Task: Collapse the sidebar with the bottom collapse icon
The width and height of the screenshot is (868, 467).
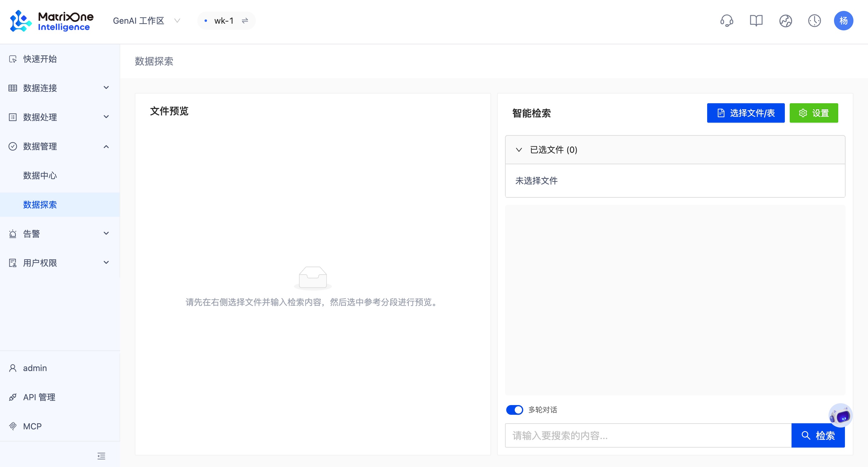Action: point(101,456)
